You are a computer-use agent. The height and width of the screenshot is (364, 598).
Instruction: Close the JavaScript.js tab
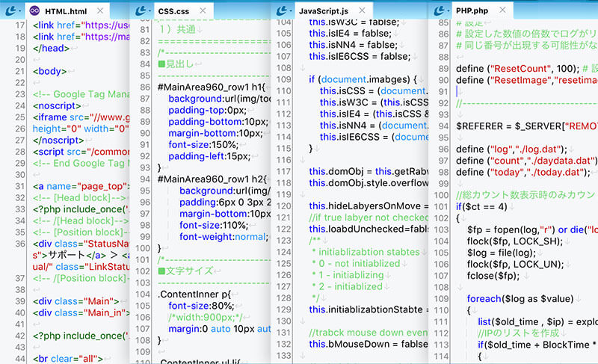[x=361, y=10]
